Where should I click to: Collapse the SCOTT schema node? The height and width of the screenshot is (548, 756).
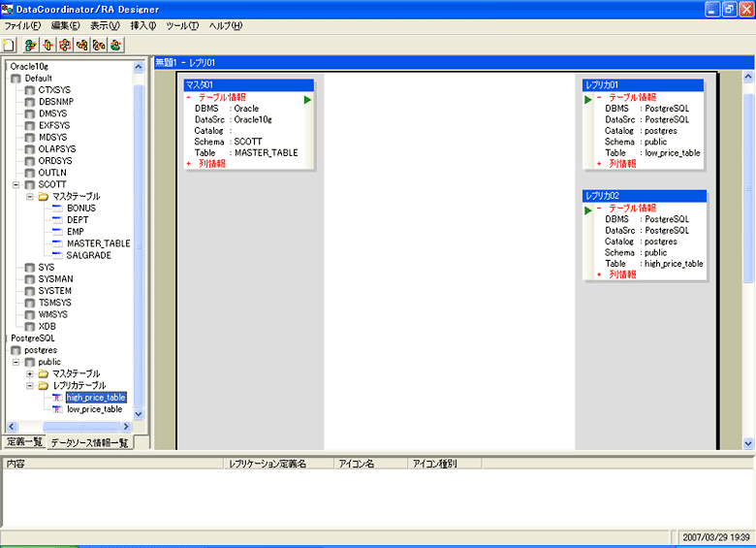click(x=16, y=184)
